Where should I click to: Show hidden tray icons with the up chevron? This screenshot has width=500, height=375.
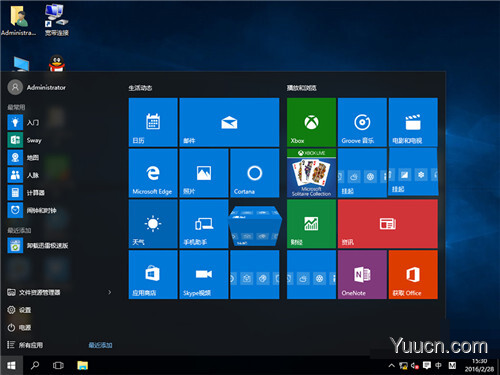click(392, 366)
